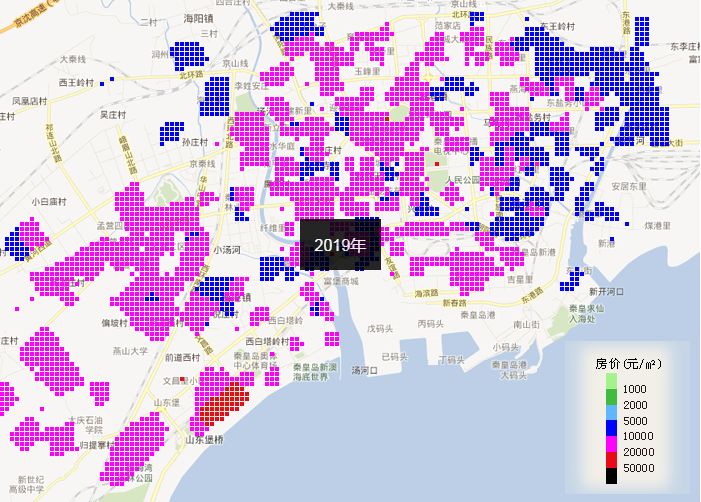Click the 西王岭村 map label
Screen dimensions: 701x502
coord(76,82)
